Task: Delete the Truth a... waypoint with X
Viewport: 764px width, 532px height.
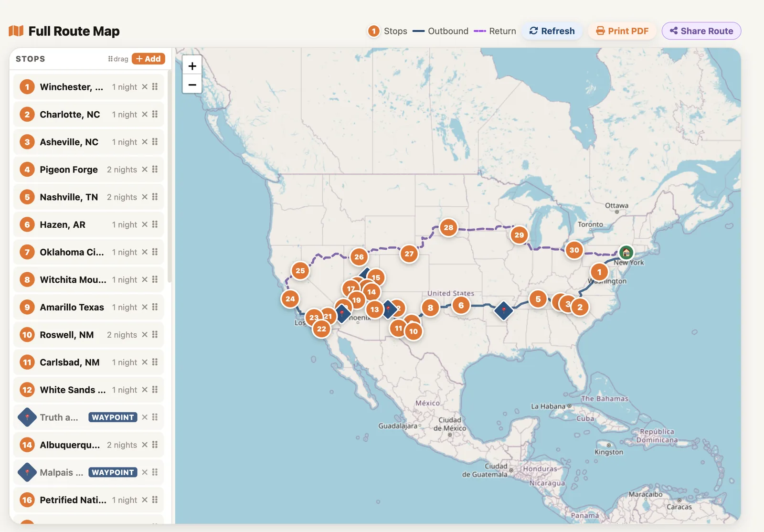Action: click(x=145, y=417)
